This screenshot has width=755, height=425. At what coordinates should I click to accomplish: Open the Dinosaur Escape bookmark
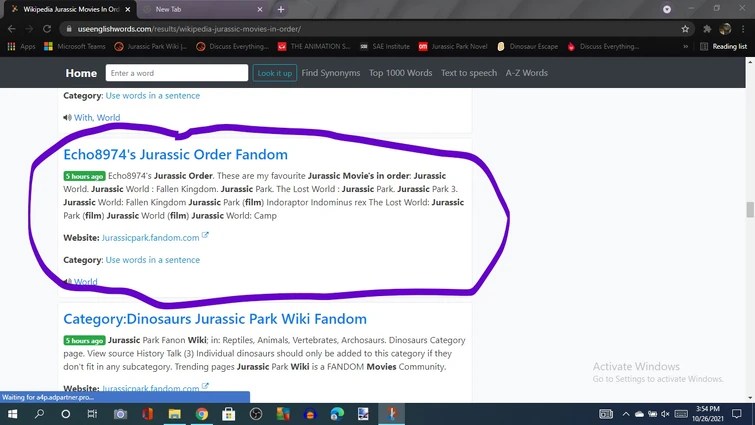pyautogui.click(x=527, y=46)
